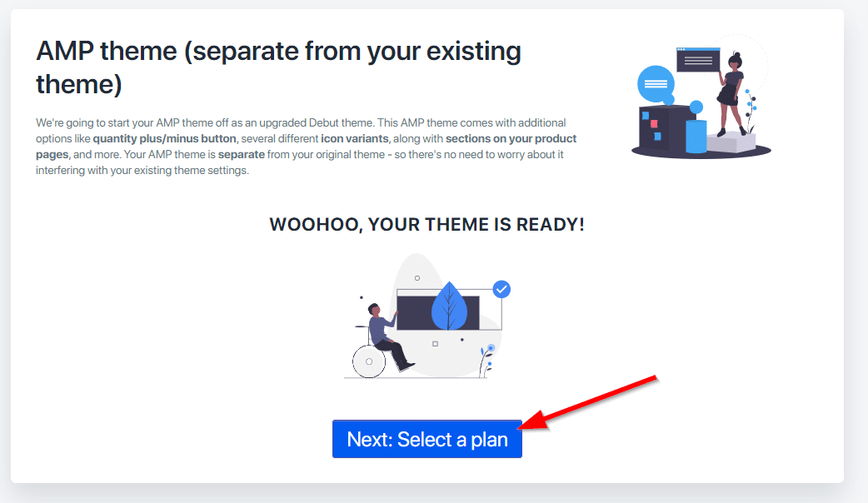Click the person sitting in the wheelchair
This screenshot has height=503, width=868.
click(387, 331)
